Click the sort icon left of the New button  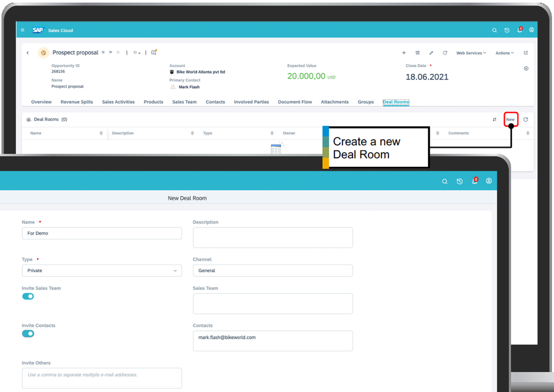(x=495, y=119)
